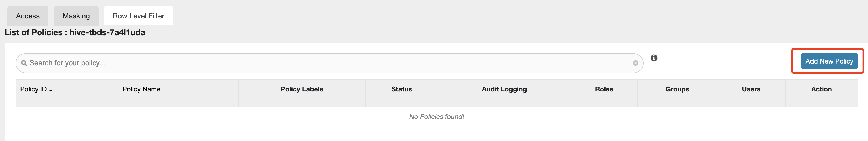Click the Policy Name column header
The width and height of the screenshot is (868, 141).
pyautogui.click(x=141, y=89)
